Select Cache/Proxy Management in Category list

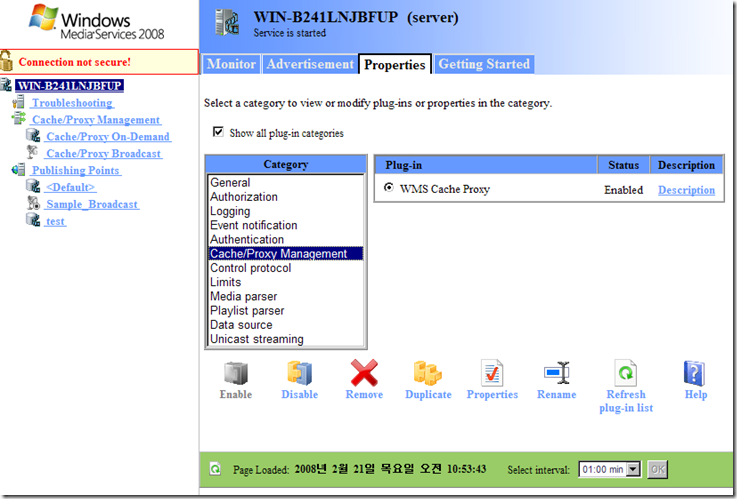[286, 253]
